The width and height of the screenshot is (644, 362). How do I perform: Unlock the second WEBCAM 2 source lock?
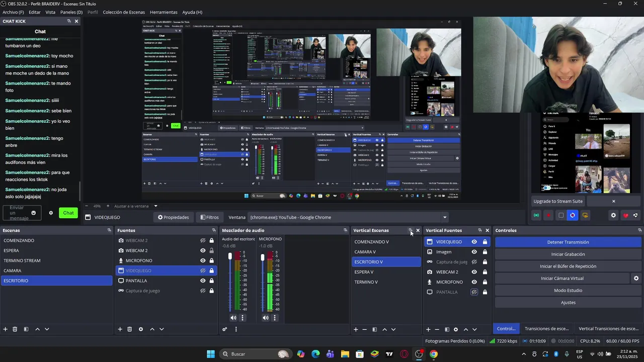click(x=211, y=250)
